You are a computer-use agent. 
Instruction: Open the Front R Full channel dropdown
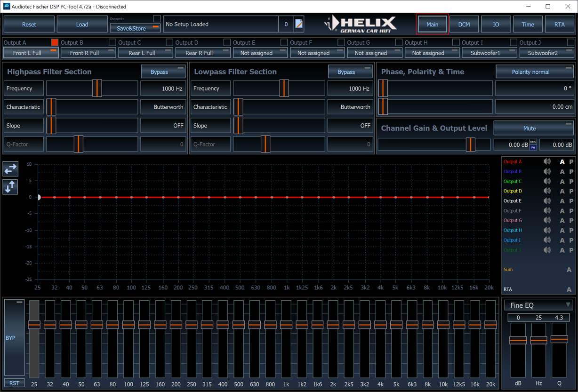click(88, 53)
